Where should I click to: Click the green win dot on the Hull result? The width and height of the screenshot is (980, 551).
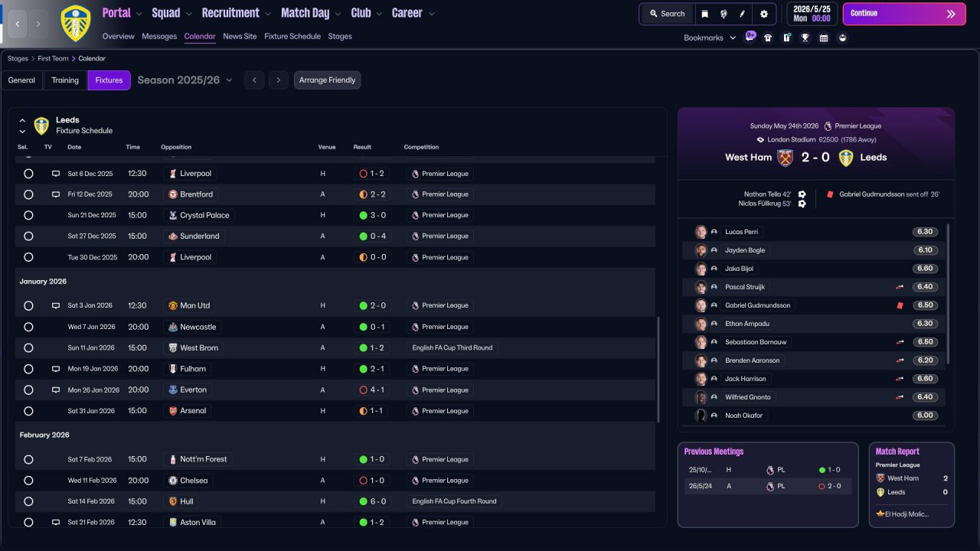pos(363,501)
